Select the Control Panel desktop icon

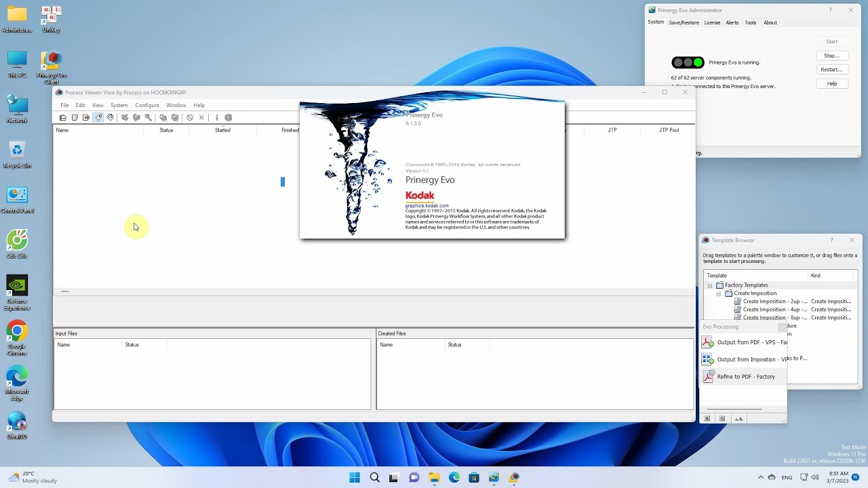pos(17,201)
